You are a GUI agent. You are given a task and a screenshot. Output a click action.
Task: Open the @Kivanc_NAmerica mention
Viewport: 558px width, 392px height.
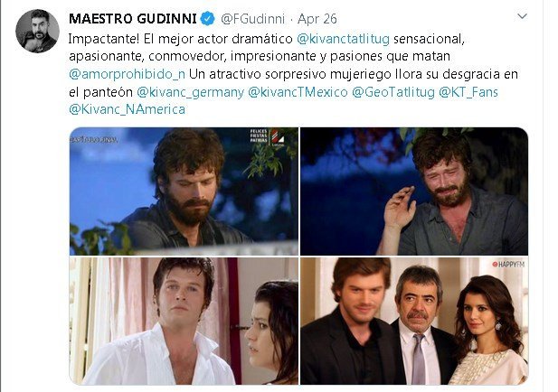[127, 109]
